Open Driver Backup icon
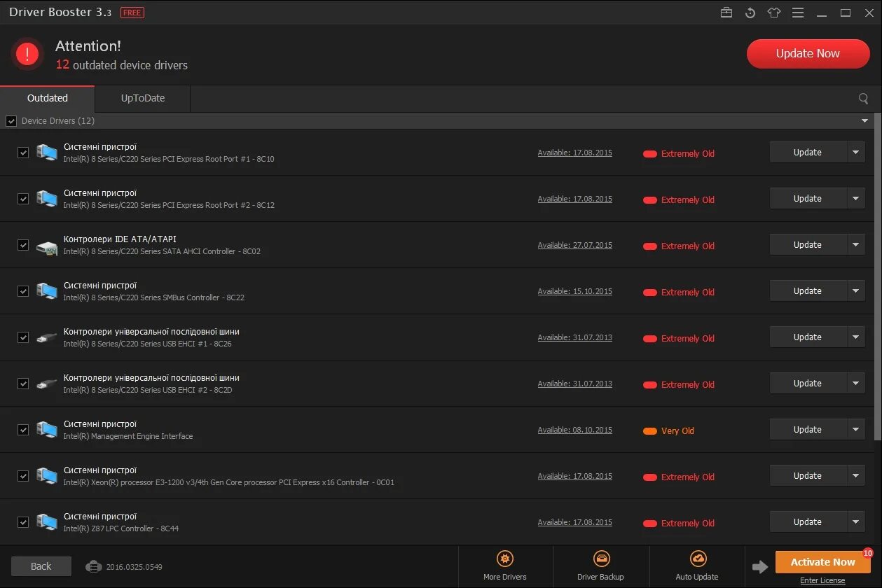882x588 pixels. tap(601, 559)
